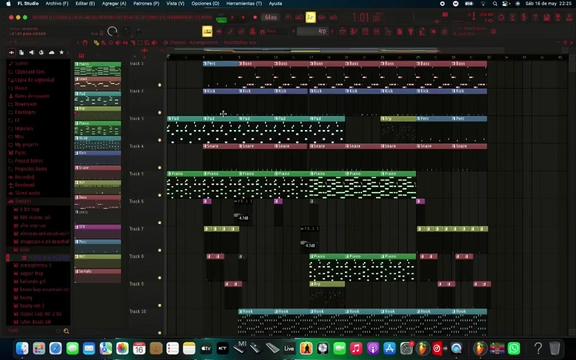Viewport: 576px width, 360px height.
Task: Click the browser collapse arrow icon
Action: 12,53
